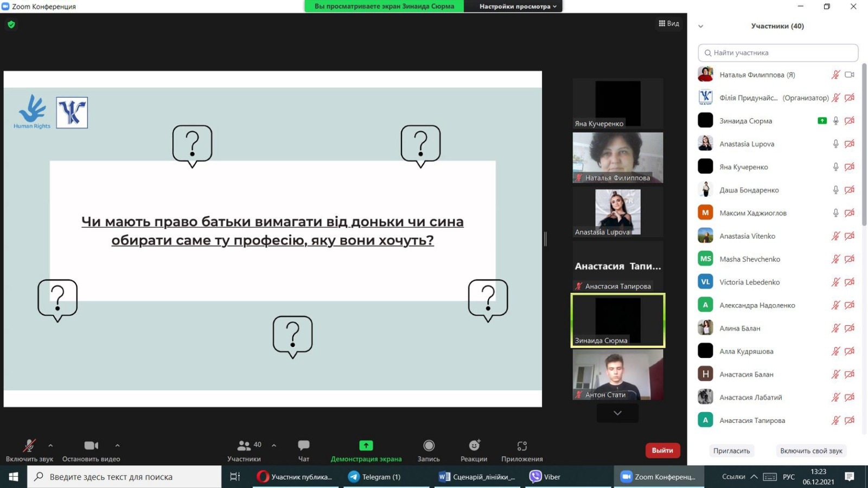Click the Найти участника search field
Viewport: 868px width, 488px height.
point(778,53)
